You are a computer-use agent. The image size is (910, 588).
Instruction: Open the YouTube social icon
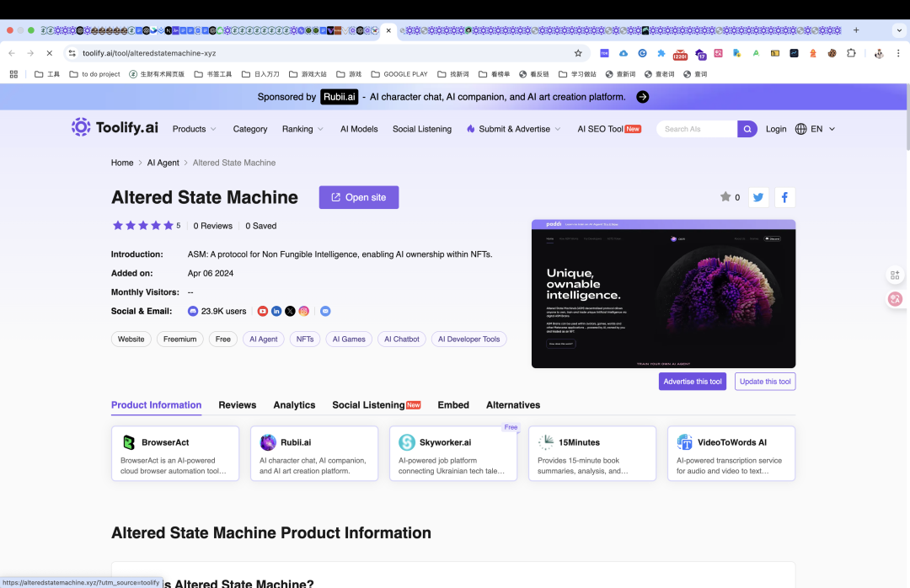point(263,311)
